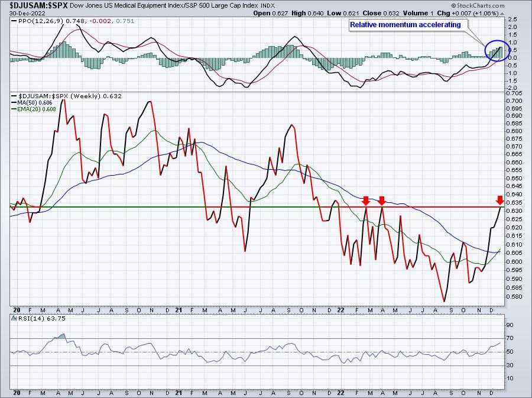Image resolution: width=532 pixels, height=398 pixels.
Task: Click the green horizontal support line
Action: [x=118, y=207]
